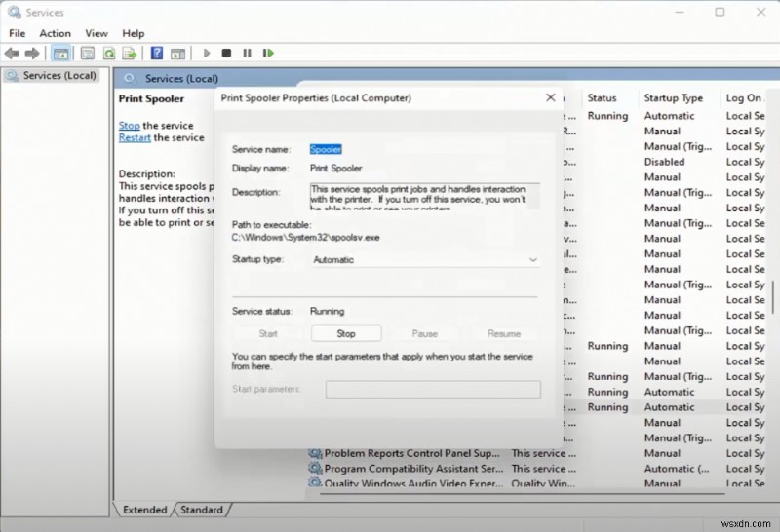
Task: Open the Help question mark icon
Action: 157,53
